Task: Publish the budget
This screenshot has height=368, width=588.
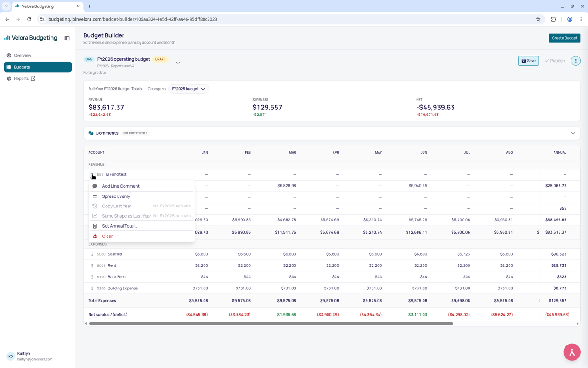Action: click(x=555, y=61)
